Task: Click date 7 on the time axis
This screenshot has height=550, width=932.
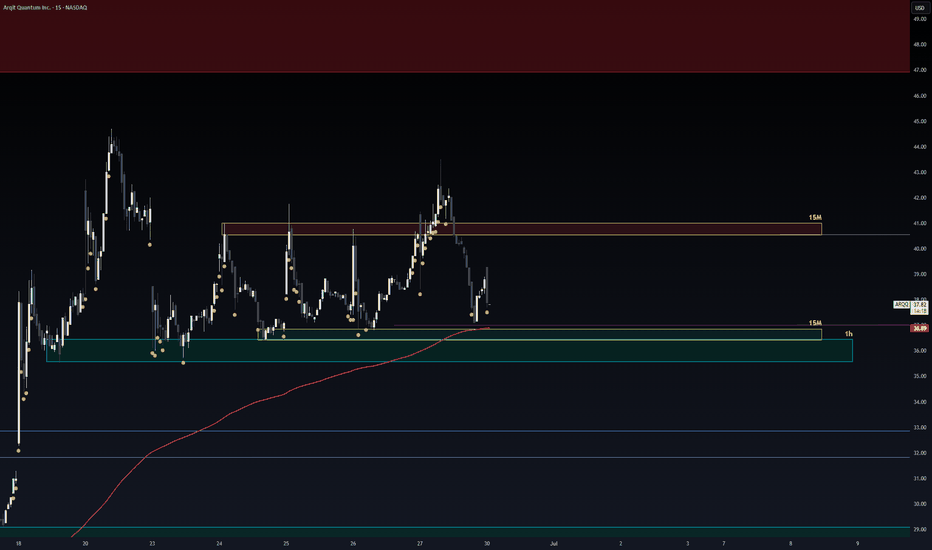Action: coord(723,543)
